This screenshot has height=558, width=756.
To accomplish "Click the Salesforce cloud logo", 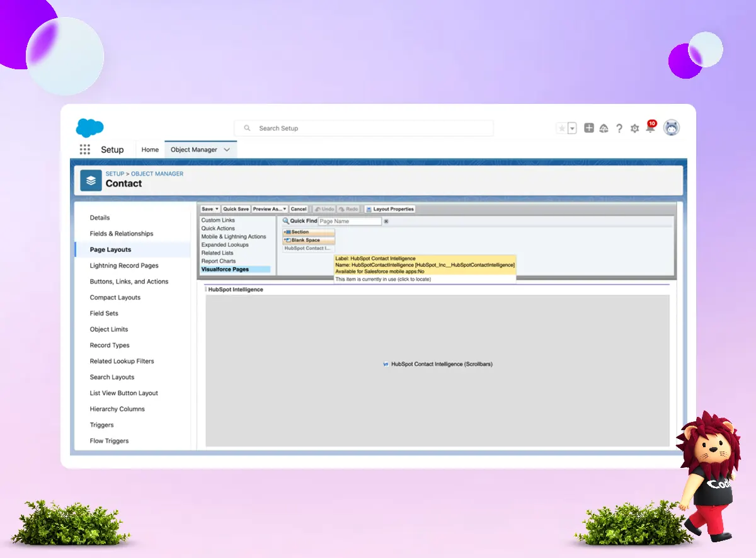I will pyautogui.click(x=90, y=128).
